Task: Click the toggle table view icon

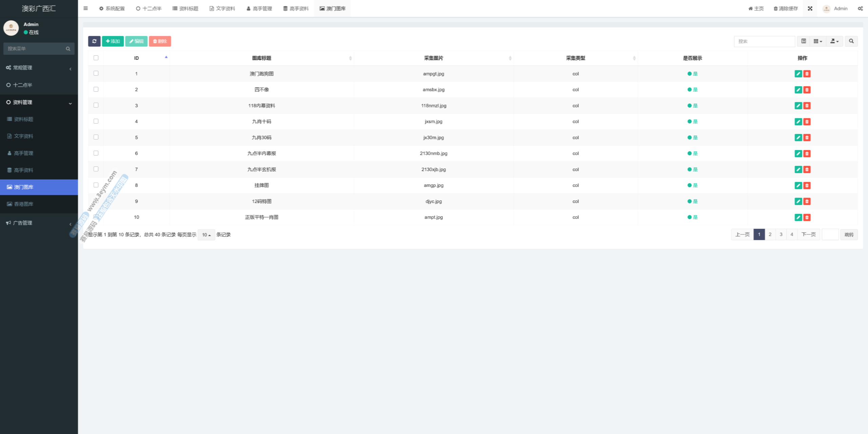Action: [804, 41]
